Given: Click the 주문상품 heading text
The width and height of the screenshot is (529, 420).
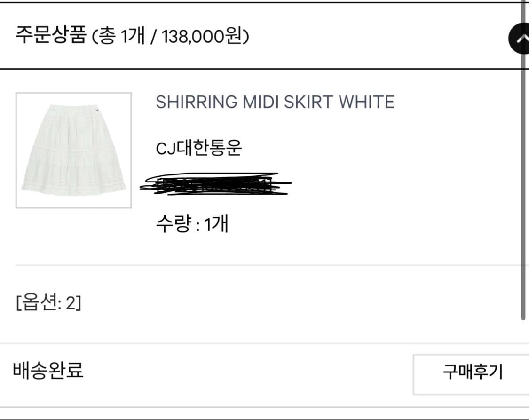Looking at the screenshot, I should (x=51, y=35).
